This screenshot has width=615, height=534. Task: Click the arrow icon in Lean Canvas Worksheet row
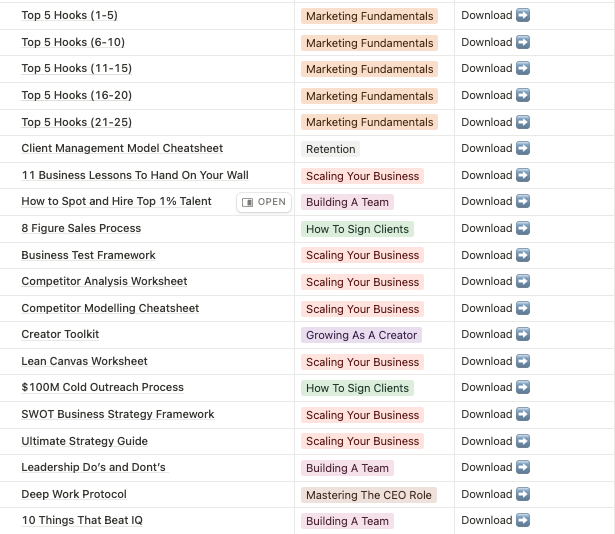[523, 361]
